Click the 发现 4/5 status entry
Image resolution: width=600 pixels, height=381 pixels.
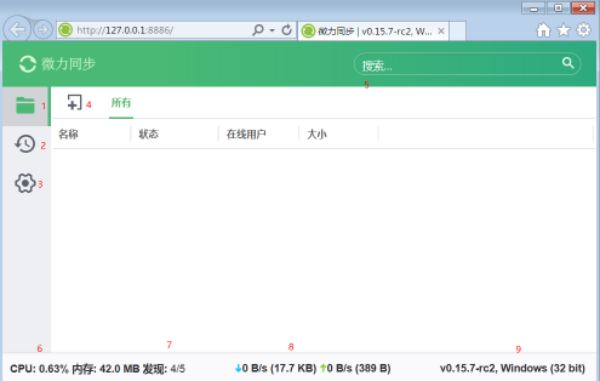pyautogui.click(x=164, y=369)
